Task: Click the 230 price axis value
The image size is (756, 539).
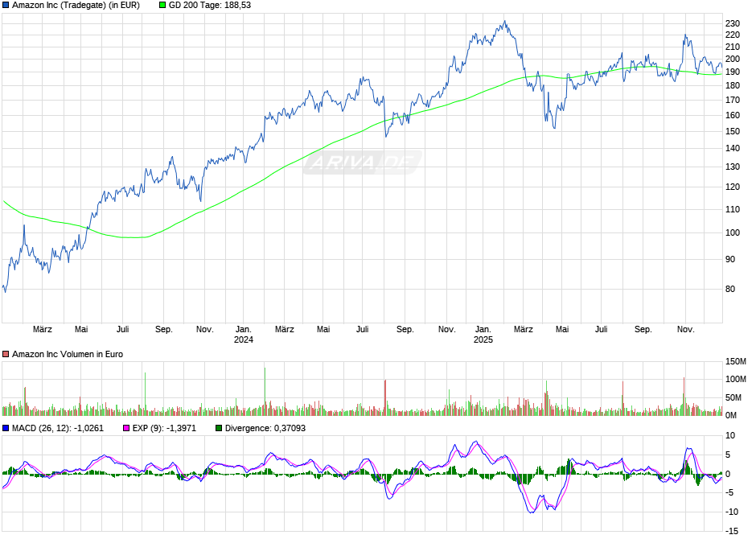Action: (x=733, y=23)
